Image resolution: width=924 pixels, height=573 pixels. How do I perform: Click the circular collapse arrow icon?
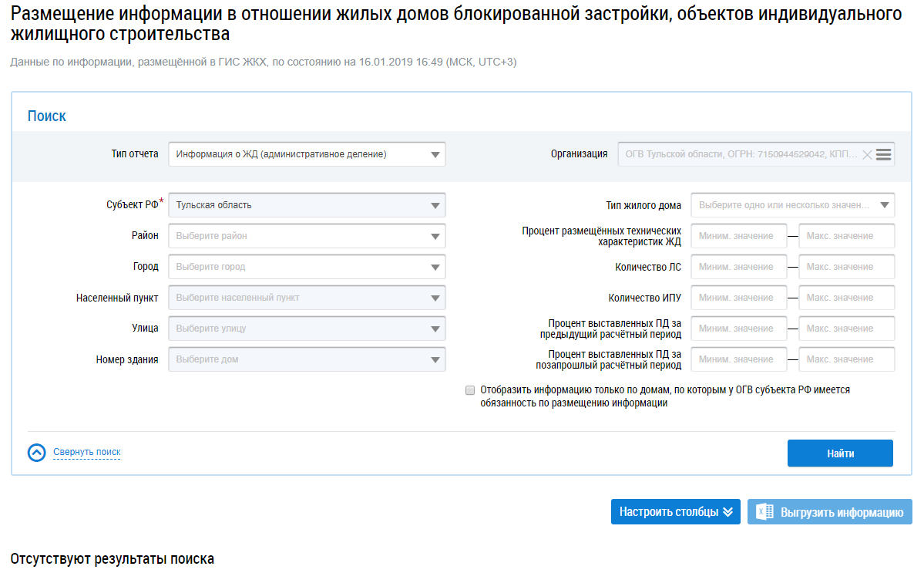tap(37, 453)
